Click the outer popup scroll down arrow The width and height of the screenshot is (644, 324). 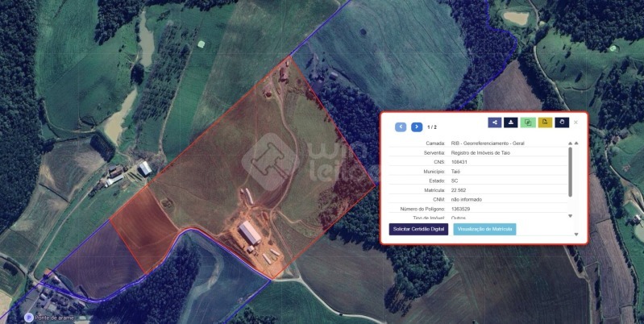[576, 234]
